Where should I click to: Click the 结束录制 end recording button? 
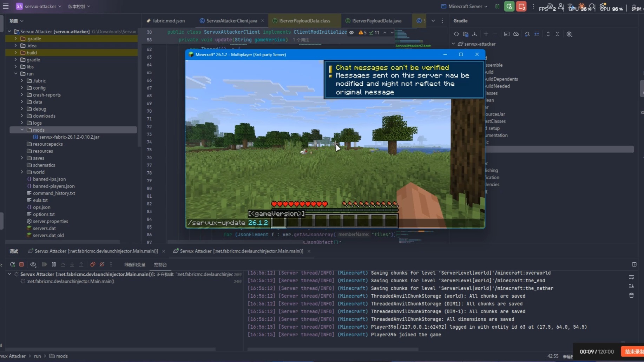(x=633, y=351)
